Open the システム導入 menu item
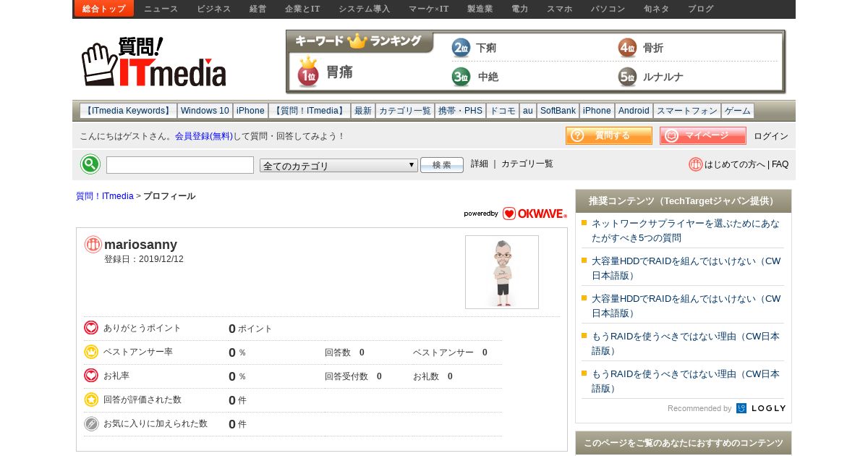This screenshot has width=868, height=456. click(364, 9)
